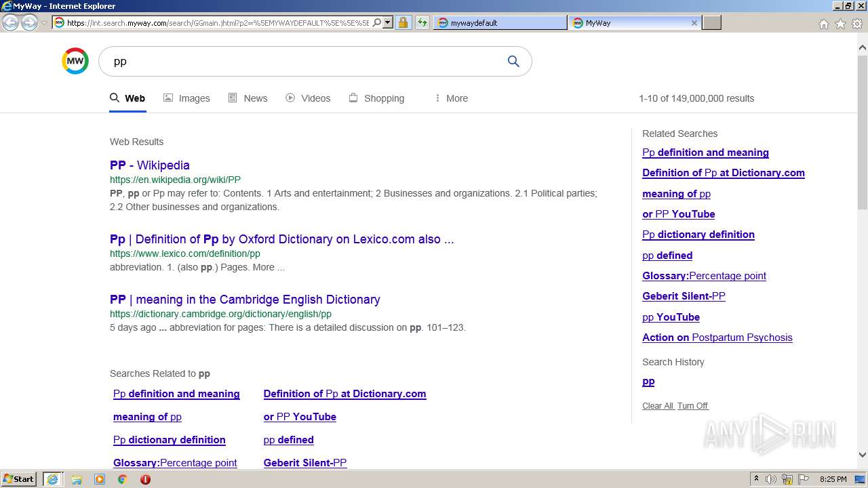Switch to mywaydefault tab

point(500,22)
